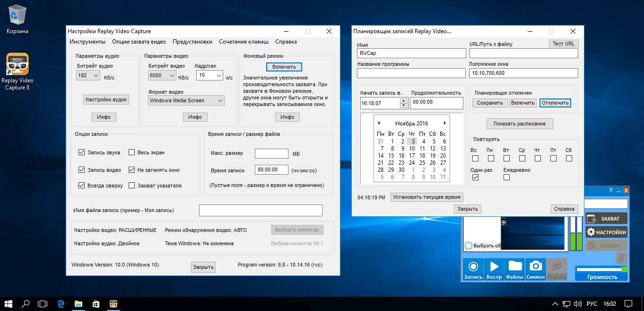Click the system tray volume icon
Viewport: 644px width, 311px height.
pos(577,303)
